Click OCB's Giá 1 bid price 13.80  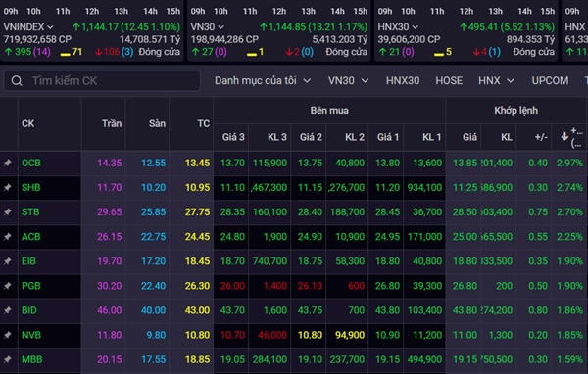(387, 164)
